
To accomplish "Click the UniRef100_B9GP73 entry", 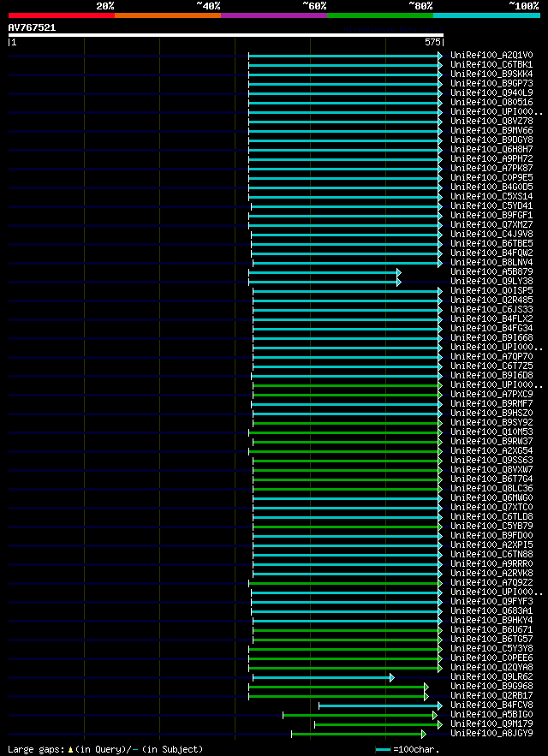I will [491, 84].
